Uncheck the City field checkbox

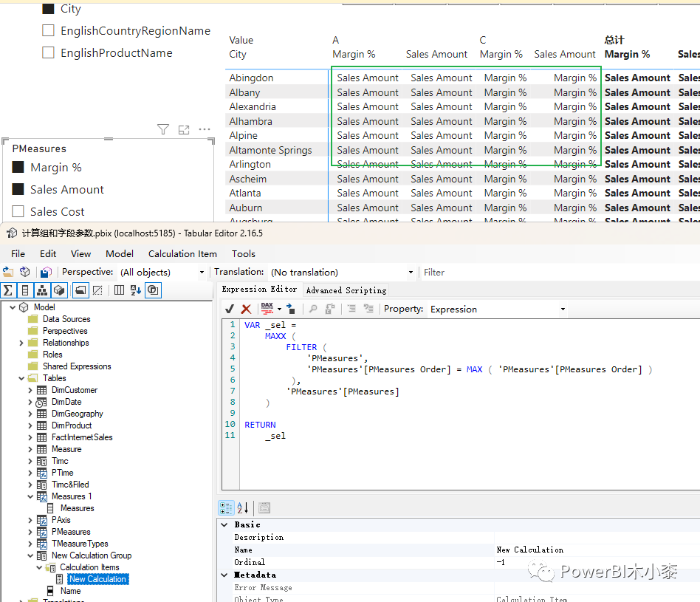pyautogui.click(x=48, y=8)
